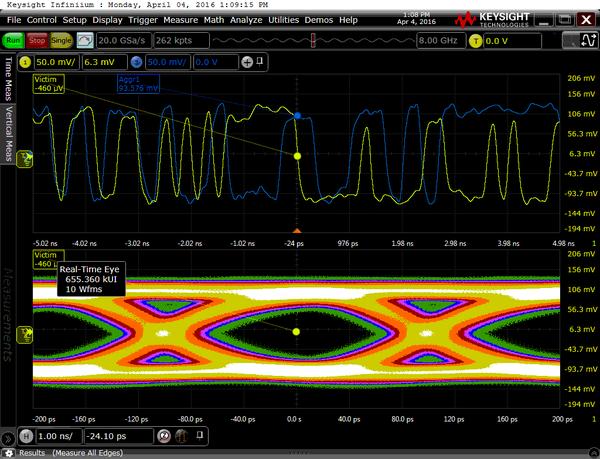Open the Demos menu
The image size is (600, 459).
point(319,20)
